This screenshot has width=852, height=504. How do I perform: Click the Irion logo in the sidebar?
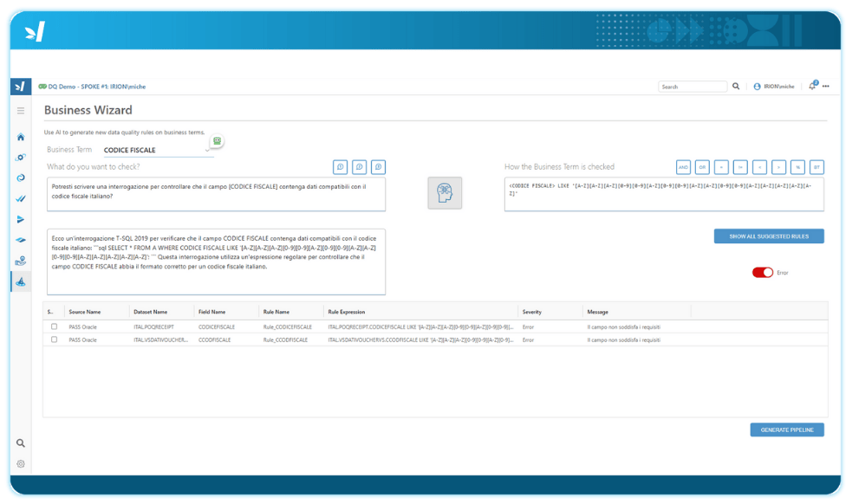click(21, 87)
